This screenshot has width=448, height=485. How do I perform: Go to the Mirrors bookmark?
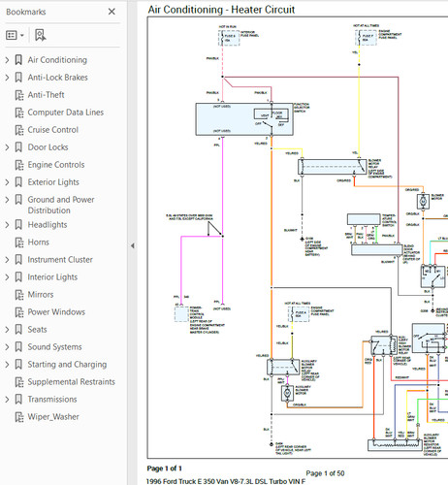(41, 295)
